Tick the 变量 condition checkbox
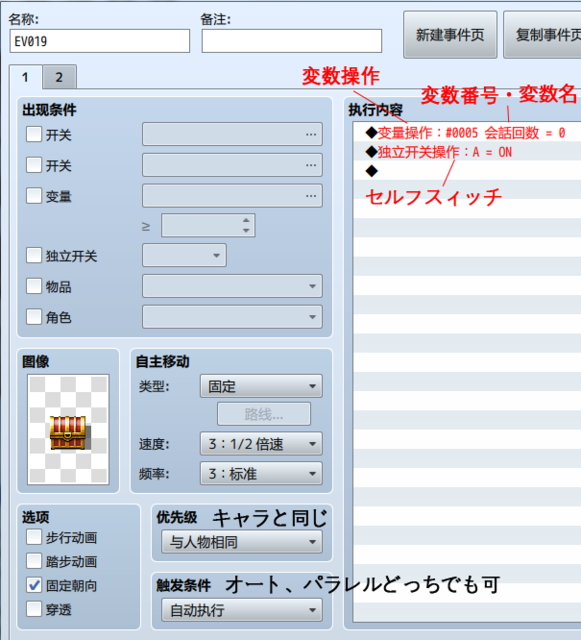This screenshot has width=581, height=640. point(34,196)
